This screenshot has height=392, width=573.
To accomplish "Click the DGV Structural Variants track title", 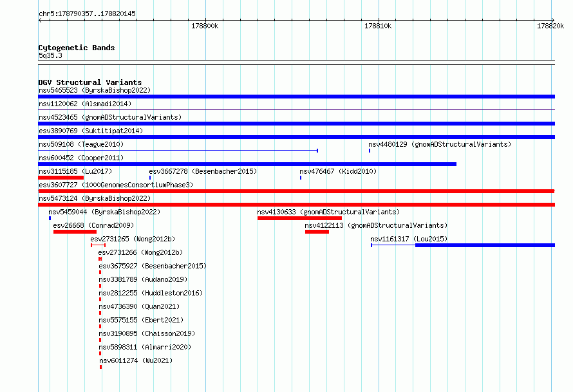I will (x=90, y=82).
